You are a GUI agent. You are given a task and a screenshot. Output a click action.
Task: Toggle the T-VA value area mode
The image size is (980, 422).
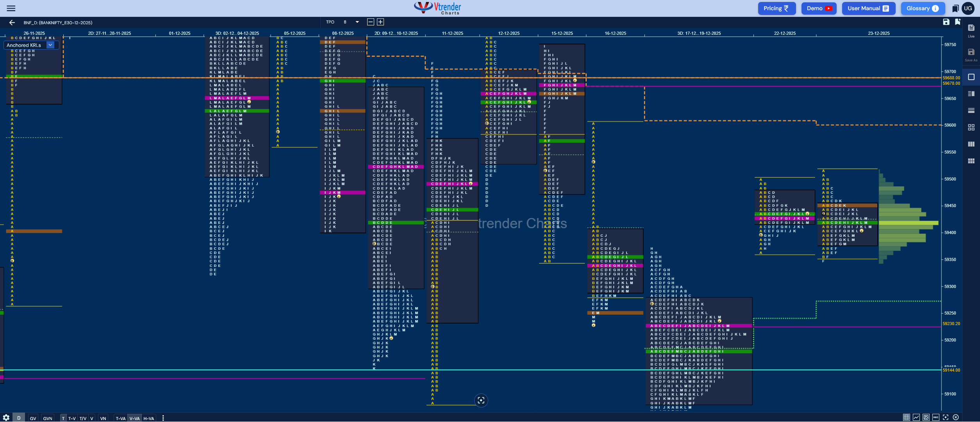121,418
